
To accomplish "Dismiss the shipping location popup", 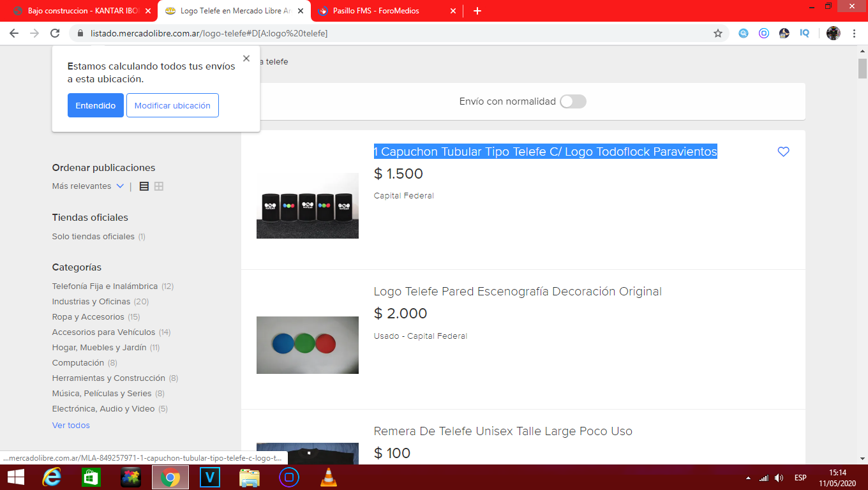I will point(246,59).
